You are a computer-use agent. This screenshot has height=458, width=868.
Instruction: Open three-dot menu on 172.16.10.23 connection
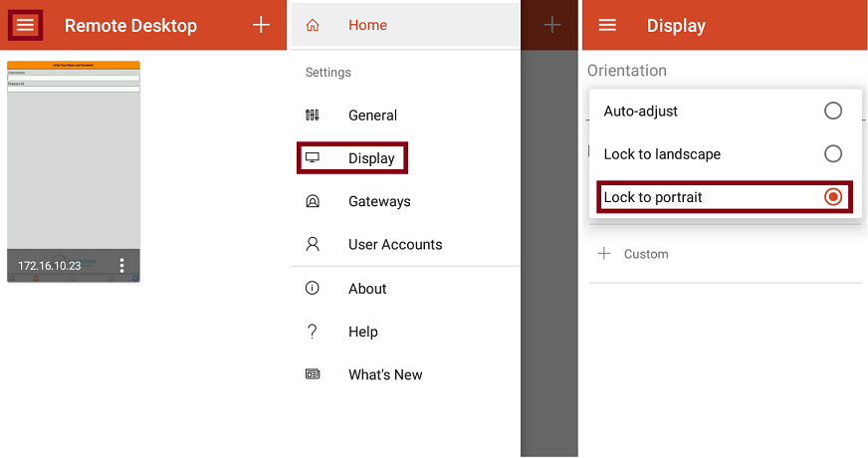click(122, 265)
